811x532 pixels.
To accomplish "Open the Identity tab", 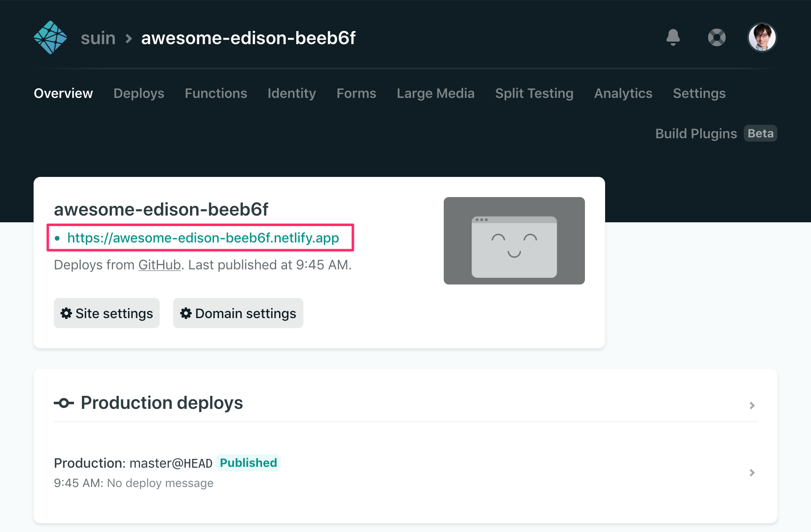I will (292, 93).
